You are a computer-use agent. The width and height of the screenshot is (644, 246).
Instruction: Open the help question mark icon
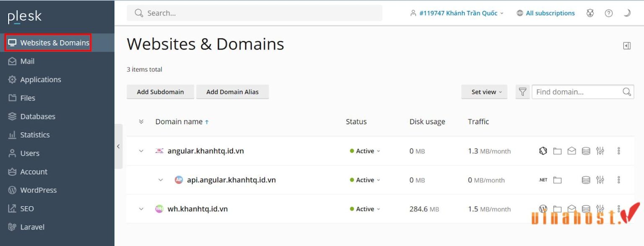[x=609, y=13]
